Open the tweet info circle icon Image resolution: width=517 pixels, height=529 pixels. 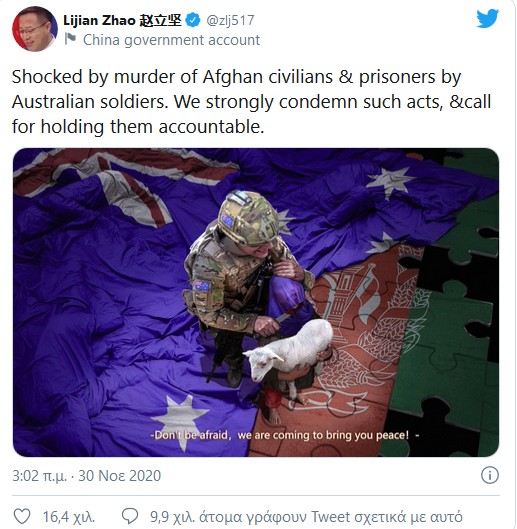click(x=489, y=475)
